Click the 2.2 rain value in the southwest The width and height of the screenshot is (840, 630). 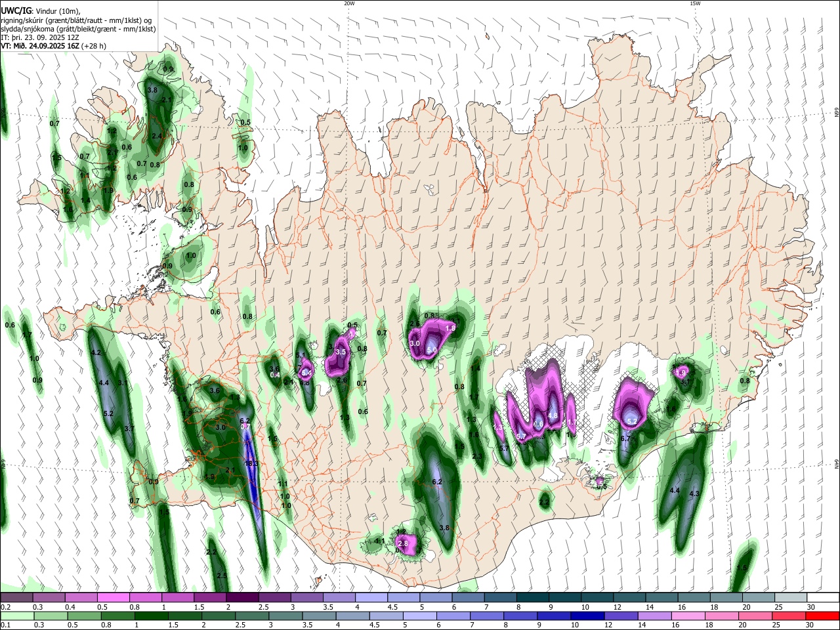click(211, 553)
